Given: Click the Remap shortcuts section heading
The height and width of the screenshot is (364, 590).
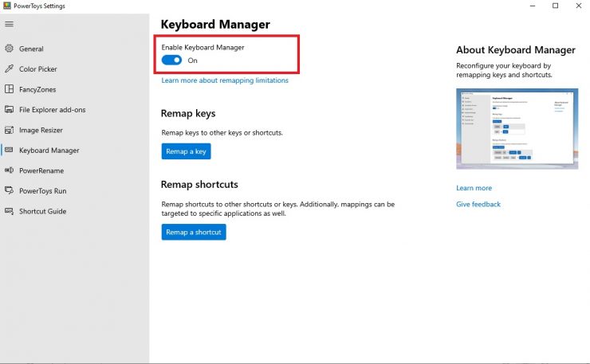Looking at the screenshot, I should pos(199,185).
